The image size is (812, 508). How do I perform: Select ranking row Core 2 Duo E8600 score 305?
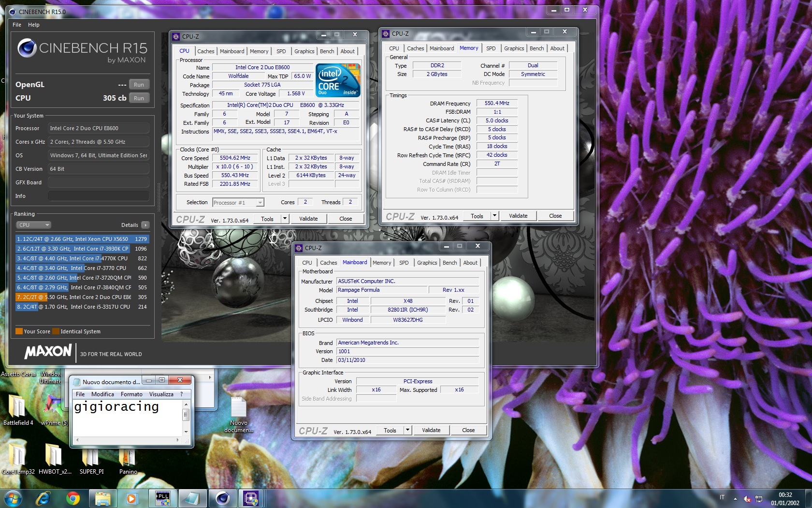point(82,297)
